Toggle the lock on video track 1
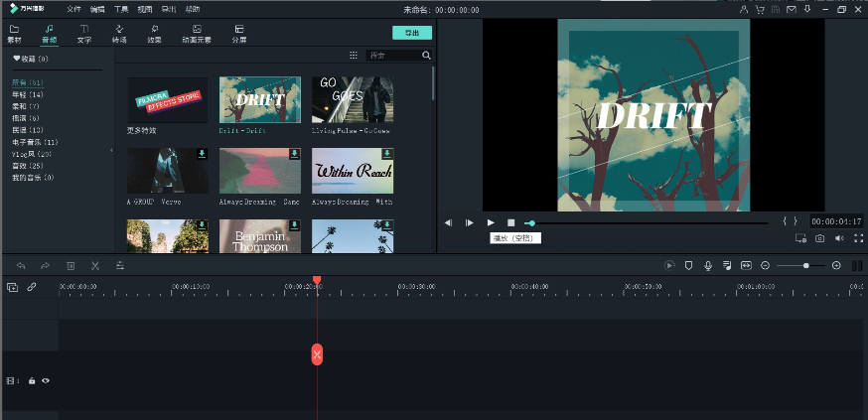Screen dimensions: 868x420 point(32,380)
